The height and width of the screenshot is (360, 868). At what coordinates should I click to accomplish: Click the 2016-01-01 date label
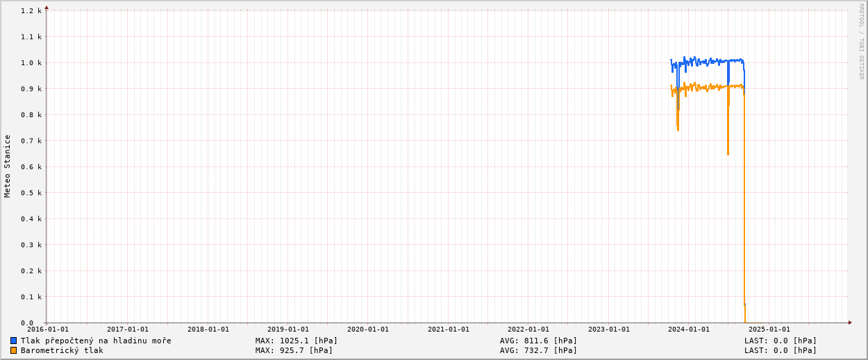48,329
